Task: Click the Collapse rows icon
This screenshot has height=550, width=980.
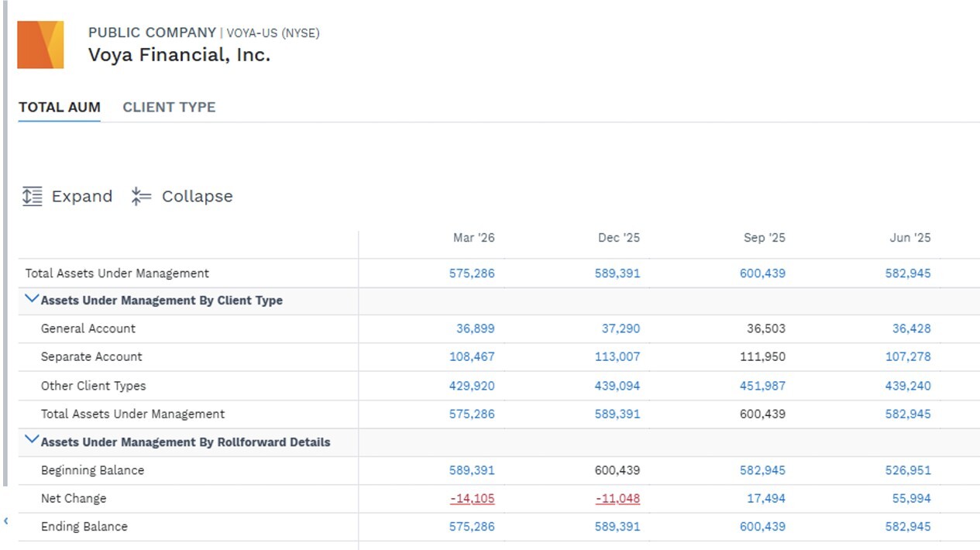Action: click(x=141, y=196)
